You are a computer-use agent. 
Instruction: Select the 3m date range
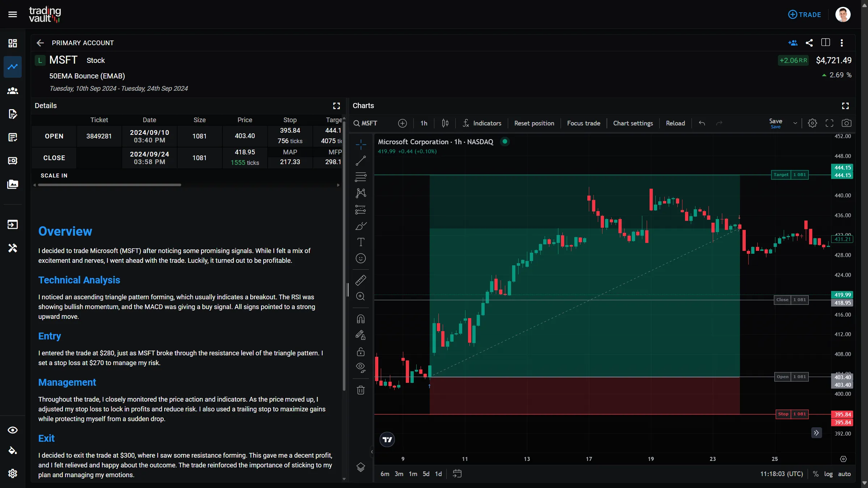399,474
